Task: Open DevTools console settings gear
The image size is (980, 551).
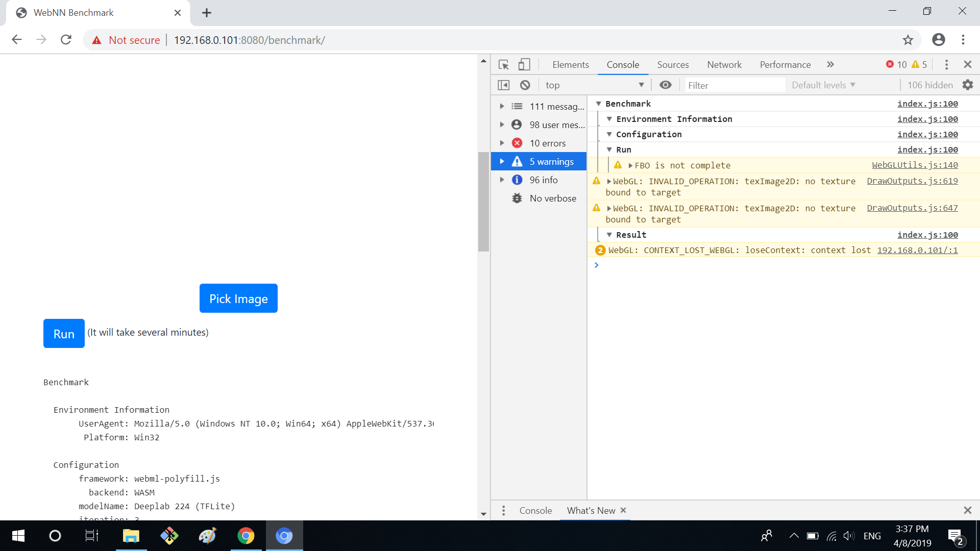Action: [x=968, y=85]
